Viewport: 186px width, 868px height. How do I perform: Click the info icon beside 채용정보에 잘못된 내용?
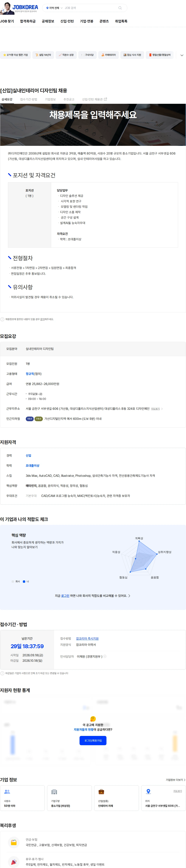(2, 319)
